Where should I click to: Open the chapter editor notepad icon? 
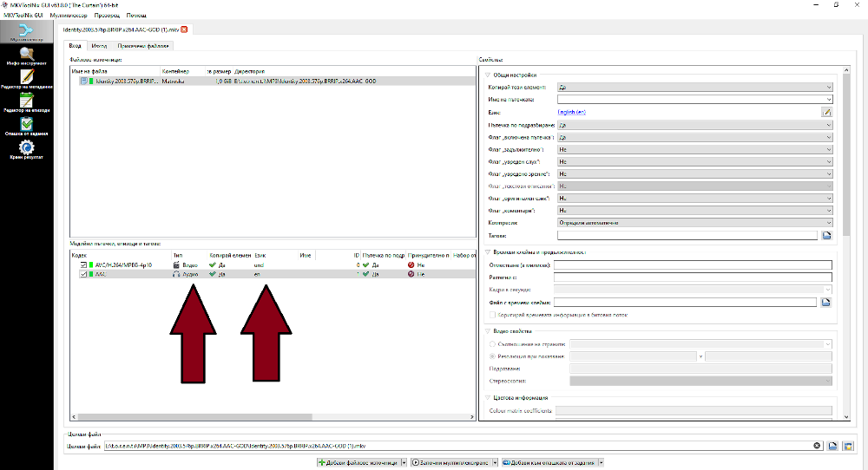click(x=26, y=100)
